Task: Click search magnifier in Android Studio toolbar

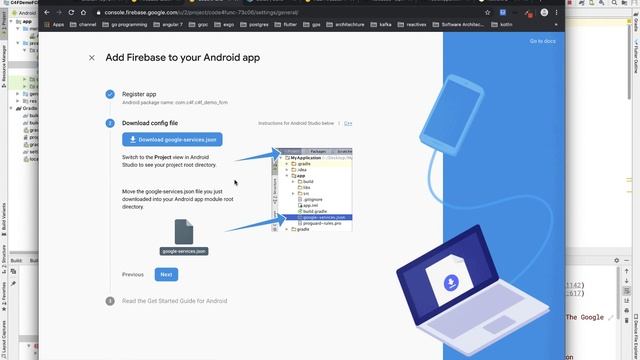Action: pos(614,2)
